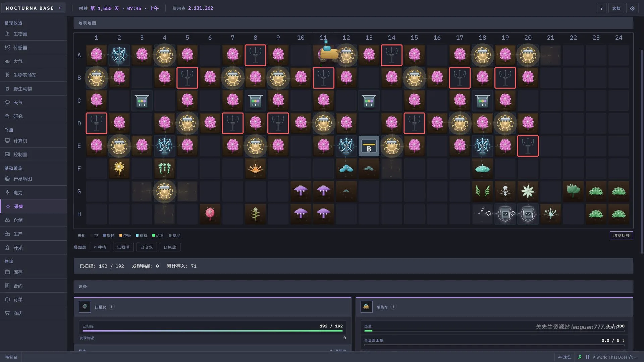Open settings gear in top bar

632,8
